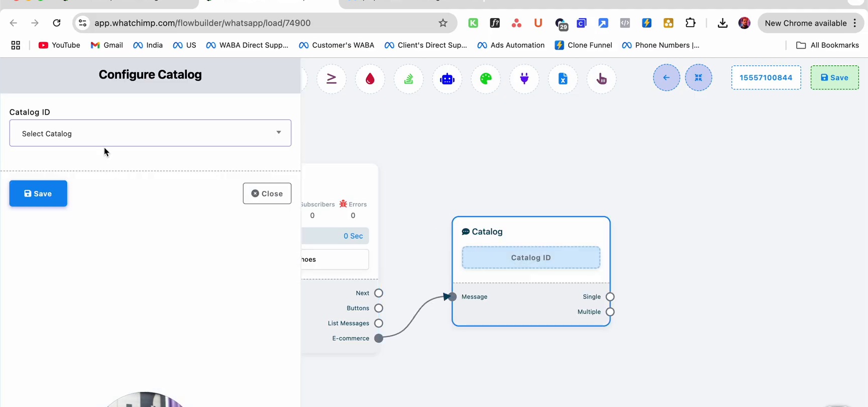Screen dimensions: 868x407
Task: Click the Buttons output connector circle
Action: click(379, 308)
